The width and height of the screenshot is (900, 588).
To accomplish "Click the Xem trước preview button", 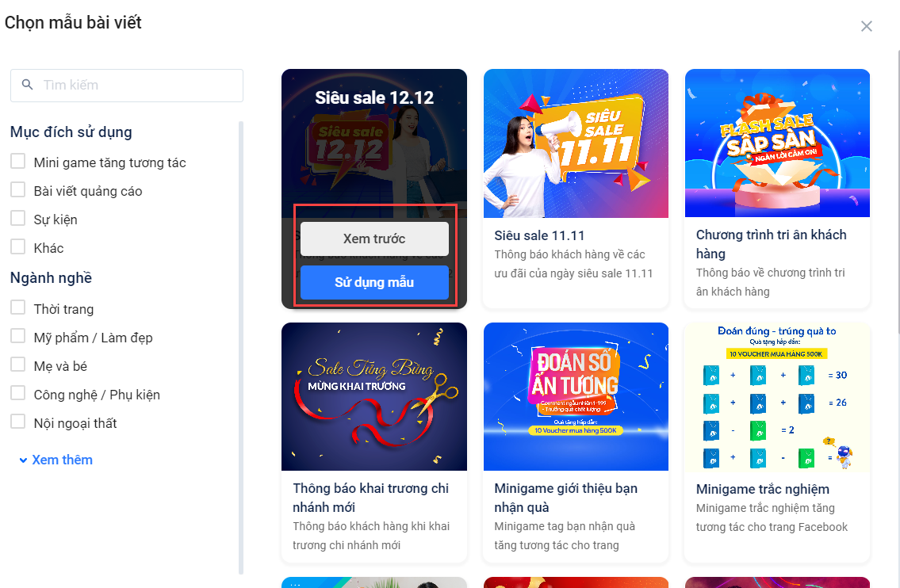I will [374, 239].
